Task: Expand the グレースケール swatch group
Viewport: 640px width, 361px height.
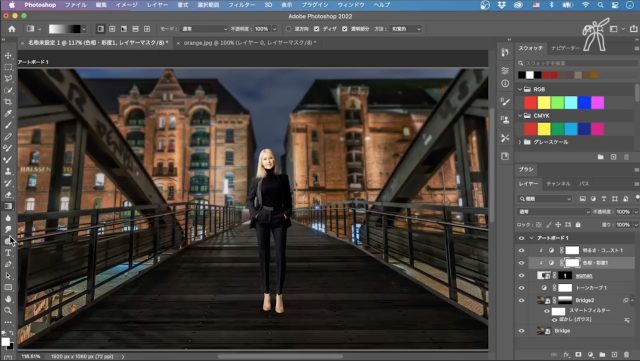Action: 520,142
